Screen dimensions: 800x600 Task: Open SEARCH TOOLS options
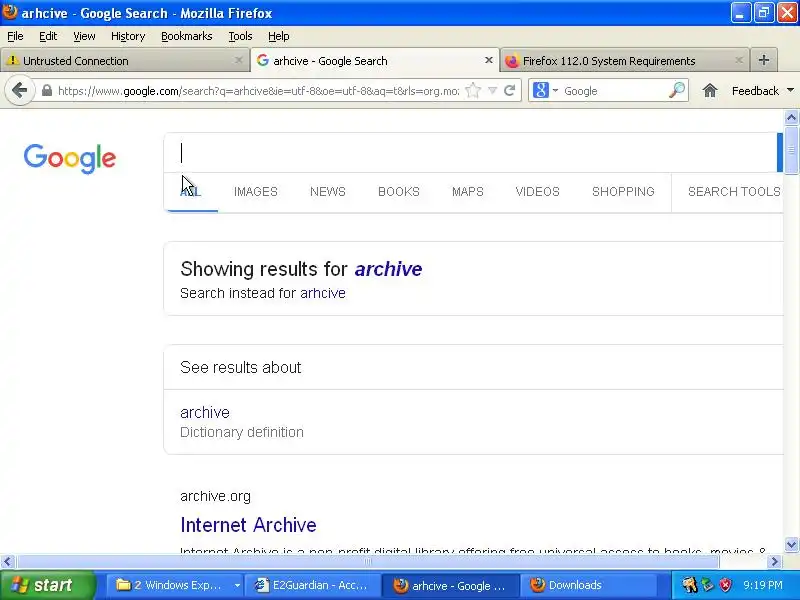[x=734, y=192]
